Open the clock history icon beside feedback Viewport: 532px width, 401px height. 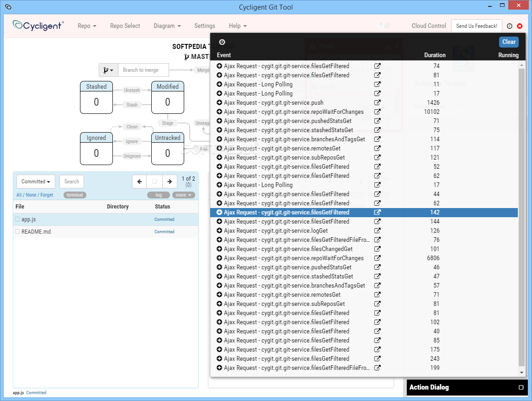click(509, 26)
